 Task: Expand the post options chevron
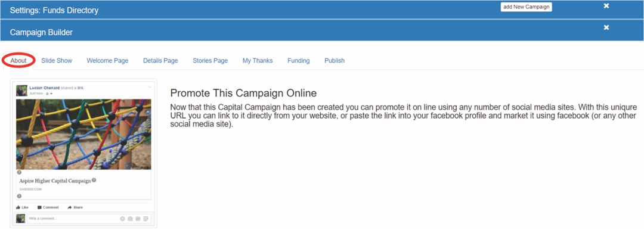tap(150, 87)
